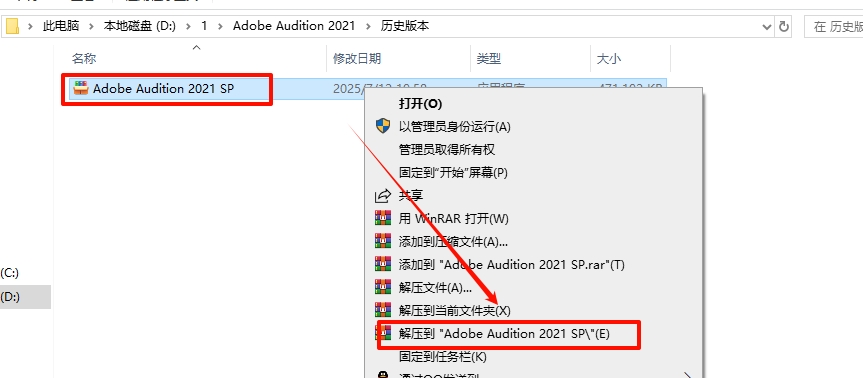Click Adobe Audition 2021 breadcrumb segment
This screenshot has width=863, height=378.
[x=294, y=26]
